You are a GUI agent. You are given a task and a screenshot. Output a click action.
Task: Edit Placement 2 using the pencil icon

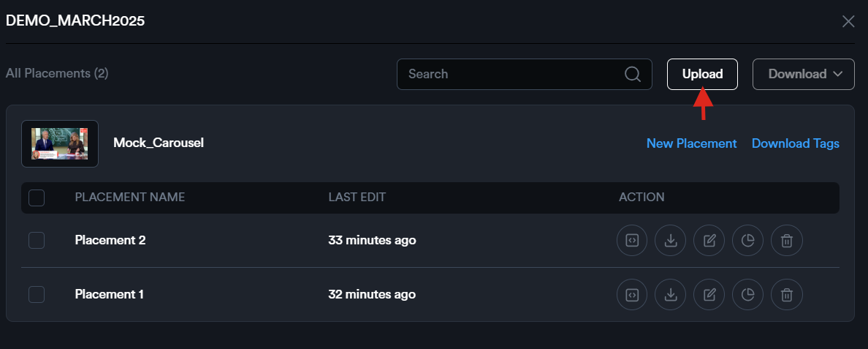pos(709,240)
